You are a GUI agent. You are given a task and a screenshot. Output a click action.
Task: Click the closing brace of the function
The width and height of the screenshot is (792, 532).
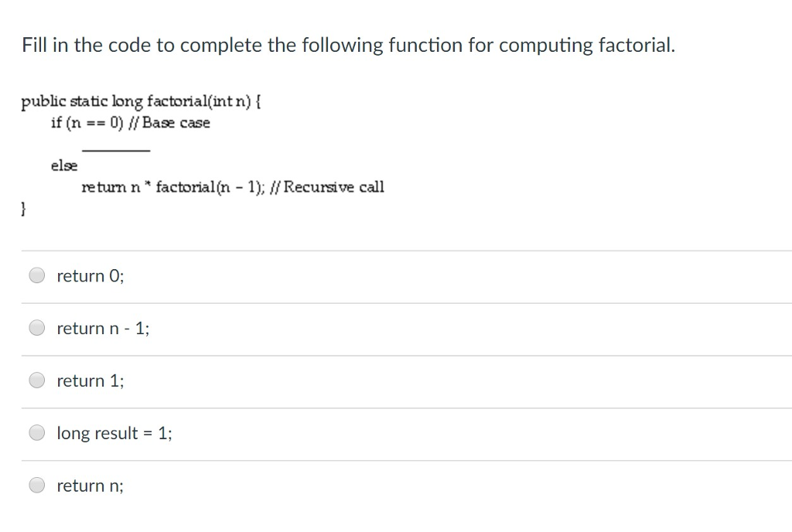pyautogui.click(x=23, y=207)
